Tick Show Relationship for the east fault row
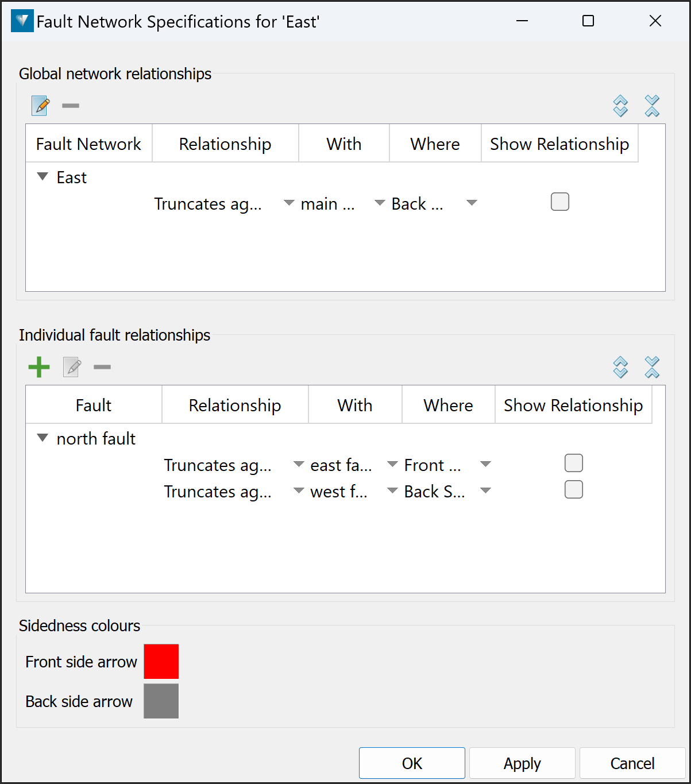Image resolution: width=691 pixels, height=784 pixels. (573, 464)
